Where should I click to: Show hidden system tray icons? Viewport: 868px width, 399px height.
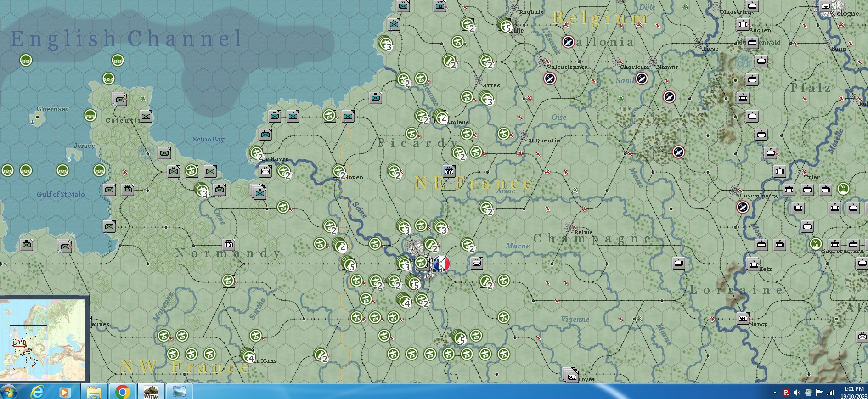point(775,393)
